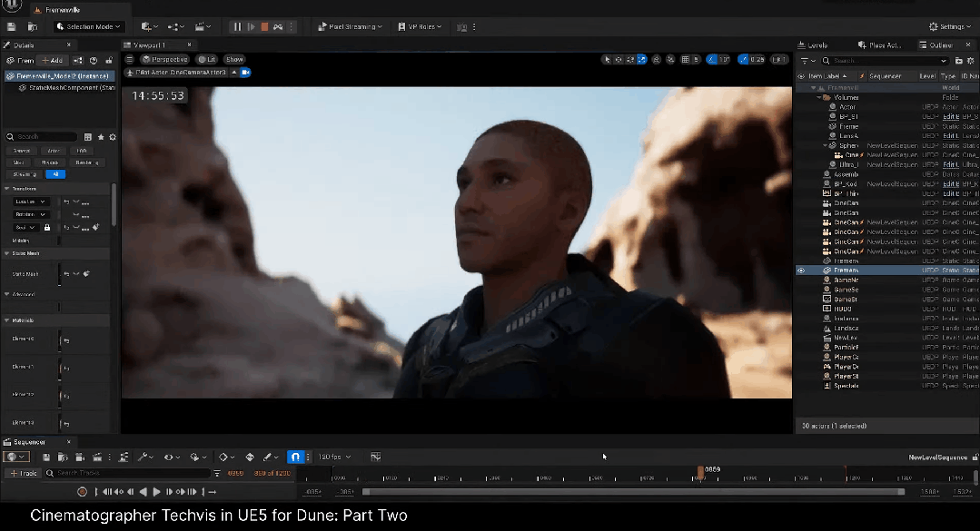This screenshot has width=980, height=531.
Task: Show favorites with the star icon in Details
Action: click(101, 137)
